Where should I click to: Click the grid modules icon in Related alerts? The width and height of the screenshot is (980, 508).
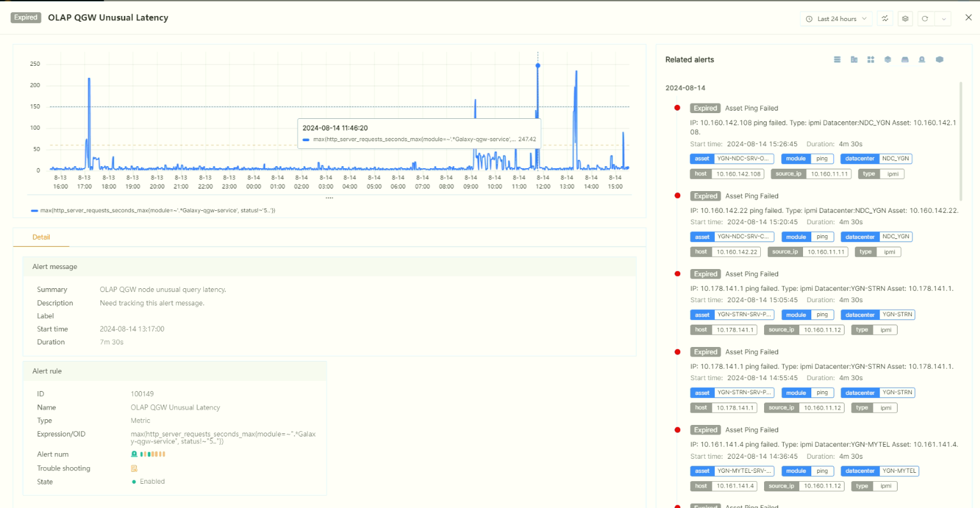click(x=871, y=59)
